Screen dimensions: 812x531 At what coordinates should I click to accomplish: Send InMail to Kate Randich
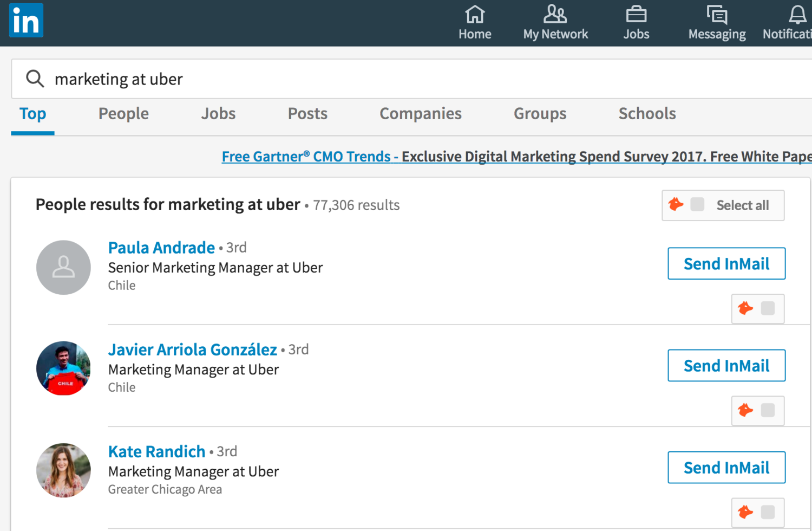(726, 467)
